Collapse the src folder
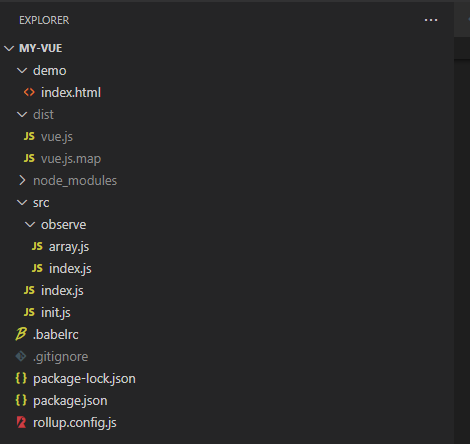This screenshot has width=470, height=444. point(22,202)
